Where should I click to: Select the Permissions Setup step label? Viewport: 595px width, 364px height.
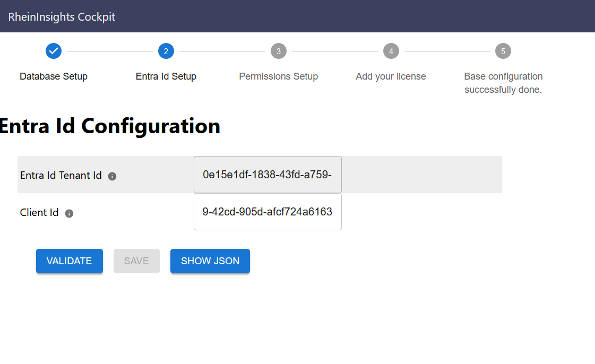(279, 76)
